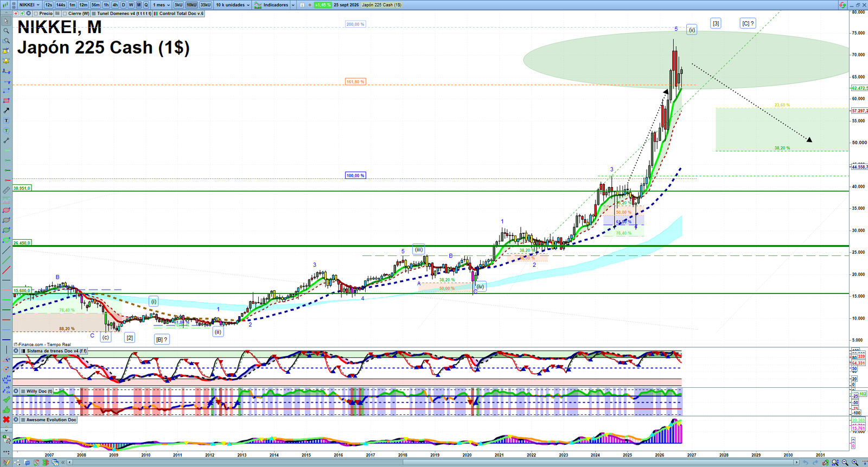The width and height of the screenshot is (868, 467).
Task: Toggle the Q quarterly timeframe
Action: point(146,5)
